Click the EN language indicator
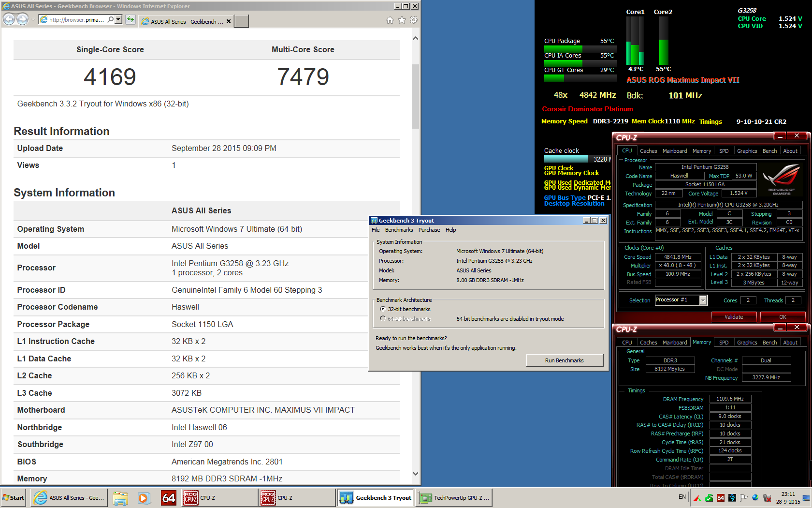 coord(682,497)
